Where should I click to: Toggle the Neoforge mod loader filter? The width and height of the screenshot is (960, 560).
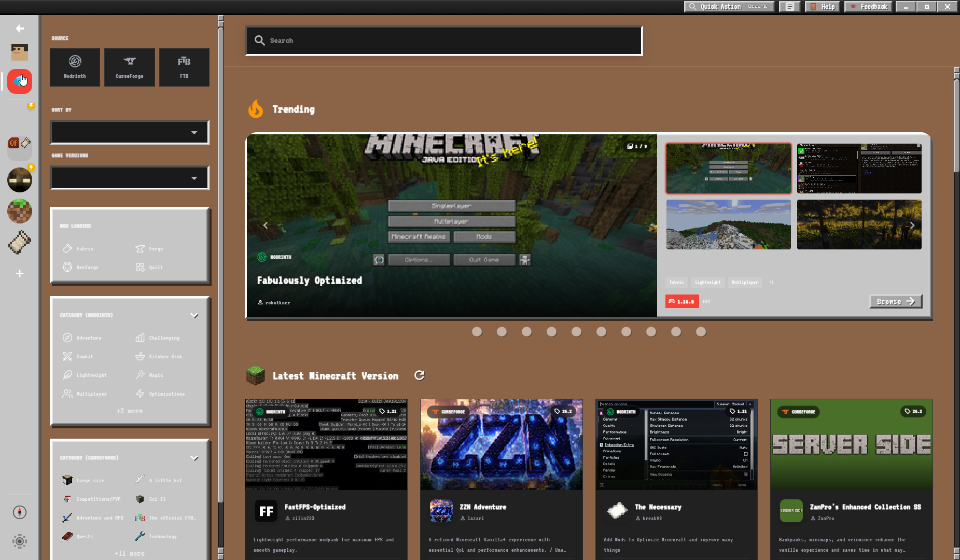pos(81,268)
